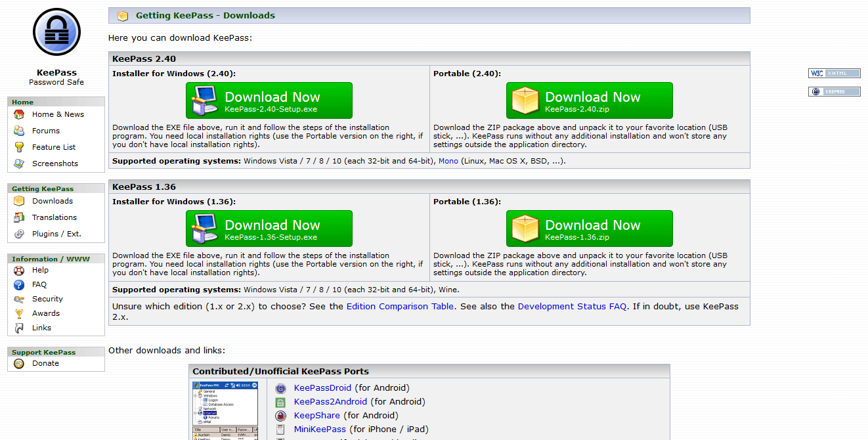Image resolution: width=868 pixels, height=440 pixels.
Task: Open Downloads in the sidebar
Action: click(53, 201)
